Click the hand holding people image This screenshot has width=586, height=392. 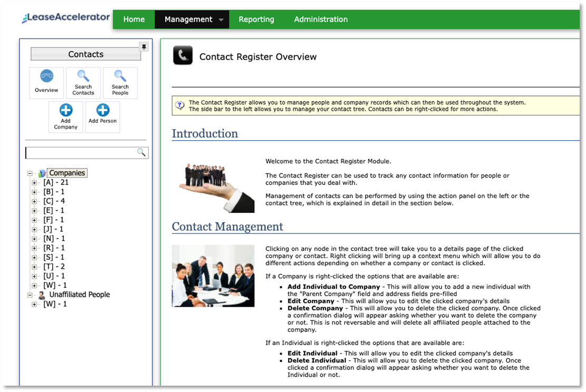pos(216,188)
